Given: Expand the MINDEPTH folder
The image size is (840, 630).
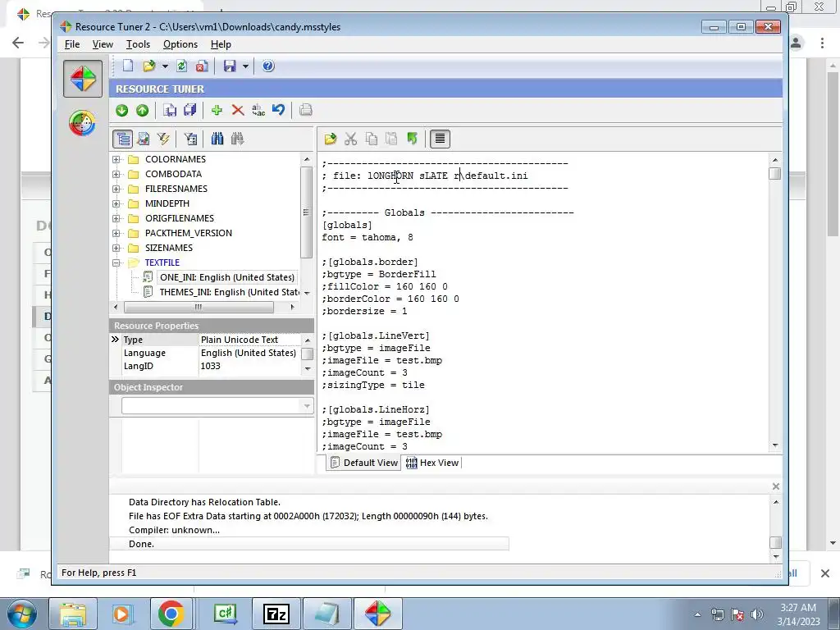Looking at the screenshot, I should coord(116,203).
